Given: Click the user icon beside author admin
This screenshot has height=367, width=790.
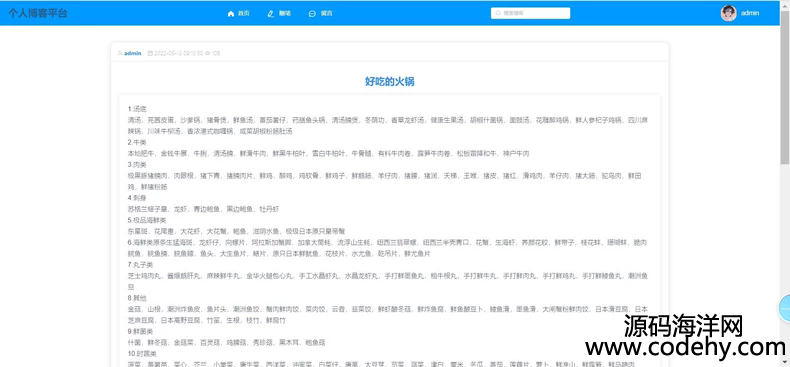Looking at the screenshot, I should point(120,53).
